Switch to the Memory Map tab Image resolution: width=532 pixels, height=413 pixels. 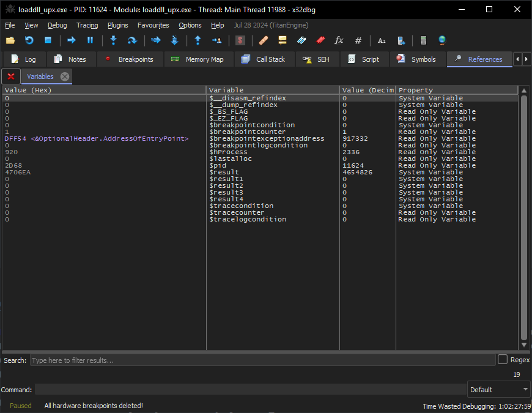pos(197,59)
